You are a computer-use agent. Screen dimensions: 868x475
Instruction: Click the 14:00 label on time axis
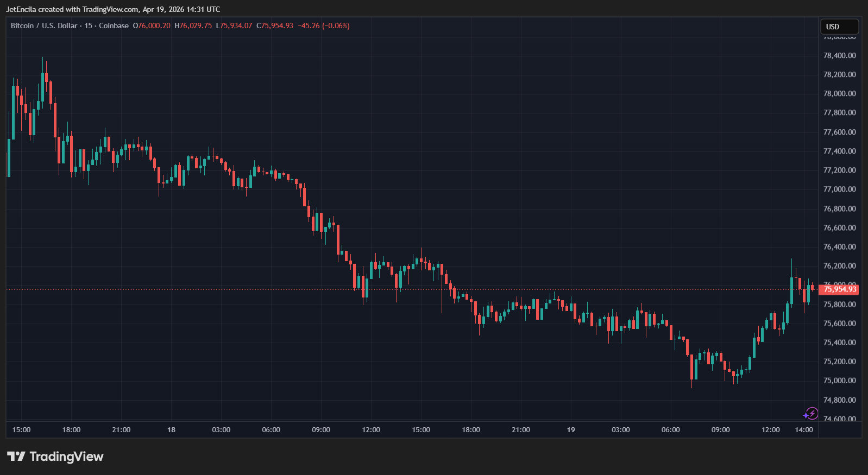[804, 430]
